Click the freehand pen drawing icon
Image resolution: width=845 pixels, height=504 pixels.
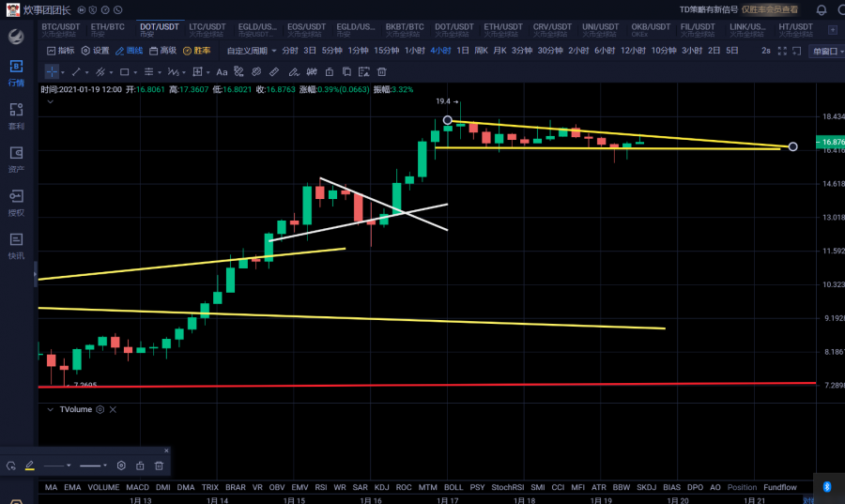[293, 71]
